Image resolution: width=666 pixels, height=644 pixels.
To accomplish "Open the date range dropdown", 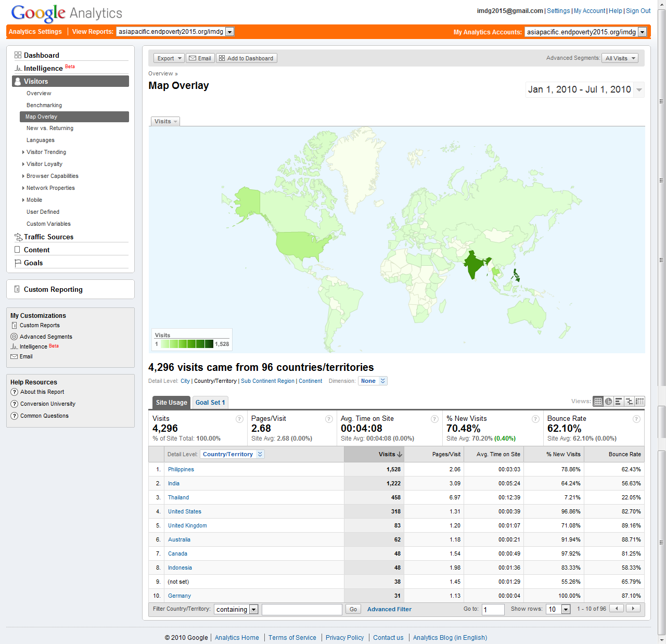I will tap(639, 89).
